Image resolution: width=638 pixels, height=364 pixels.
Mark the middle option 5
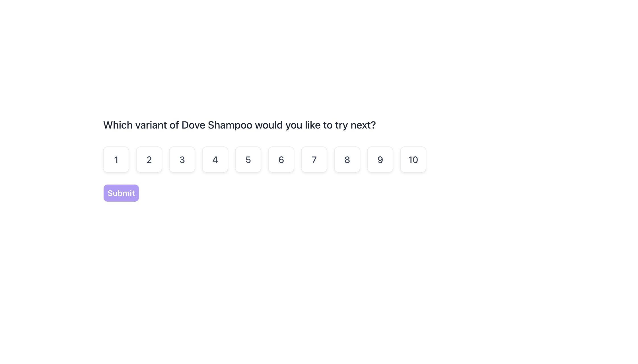(248, 160)
